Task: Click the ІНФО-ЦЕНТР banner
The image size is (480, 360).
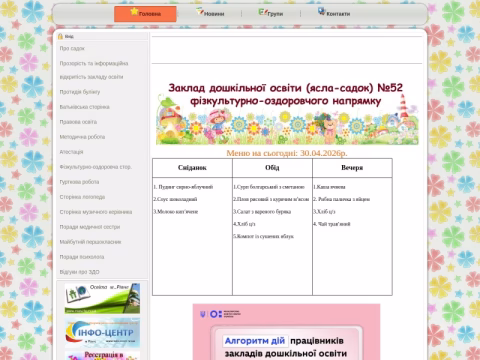Action: click(102, 333)
